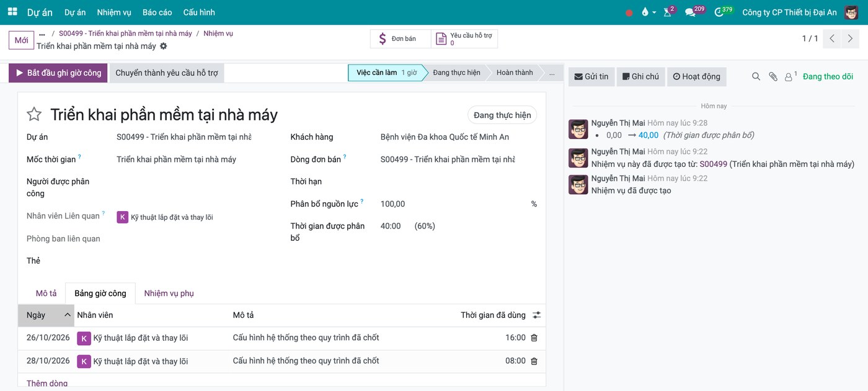The height and width of the screenshot is (391, 868).
Task: Delete the 26/10/2026 timesheet line
Action: (534, 338)
